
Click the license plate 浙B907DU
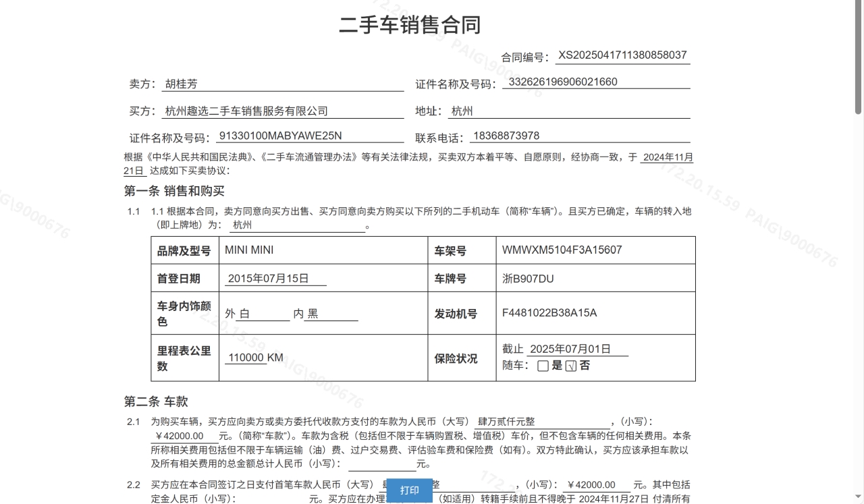coord(528,279)
